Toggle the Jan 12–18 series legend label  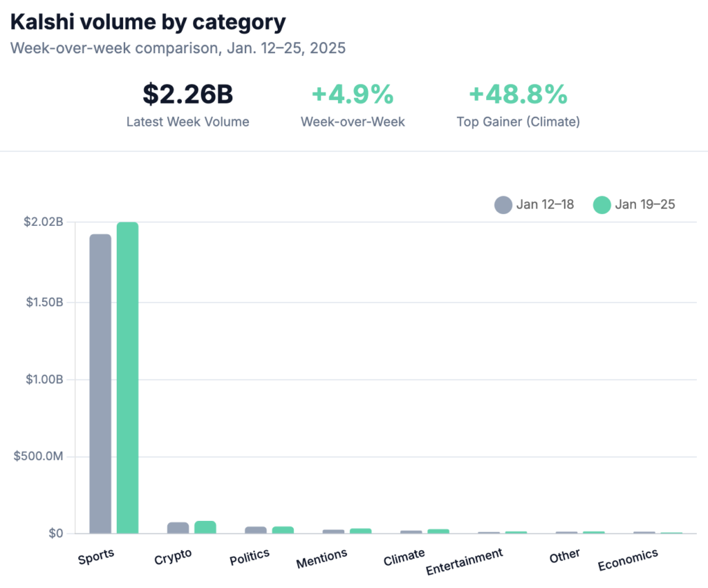[545, 205]
